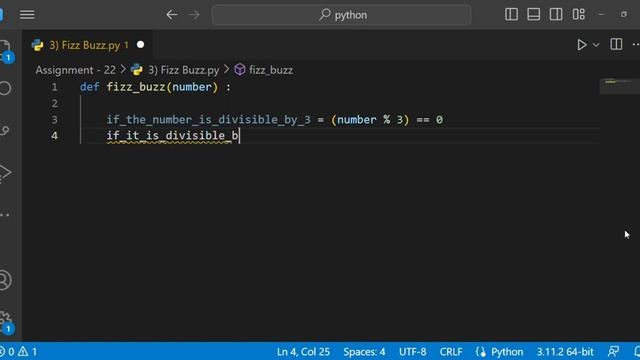Show additional views ellipsis in activity bar
The image size is (640, 360).
(5, 215)
